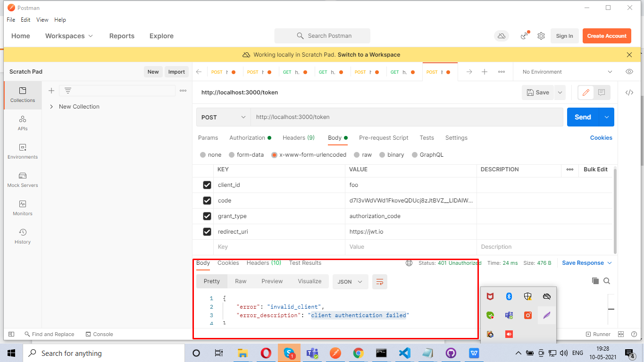Toggle the response line wrap icon
Screen dimensions: 644x362
click(x=379, y=282)
